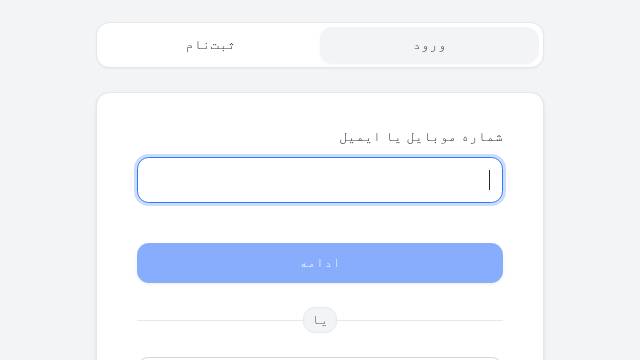Choose the registration tab labeled ثبت‌نام
This screenshot has width=640, height=360.
[x=210, y=45]
